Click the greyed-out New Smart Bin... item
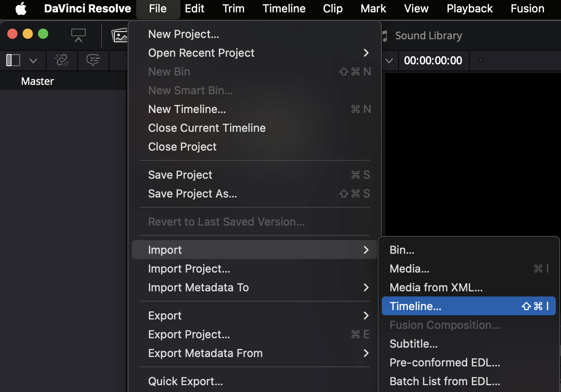 coord(254,90)
